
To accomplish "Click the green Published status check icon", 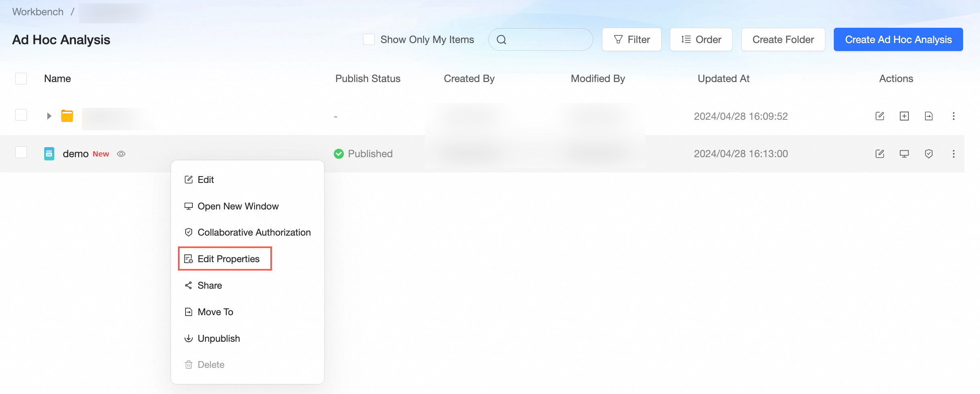I will click(339, 154).
